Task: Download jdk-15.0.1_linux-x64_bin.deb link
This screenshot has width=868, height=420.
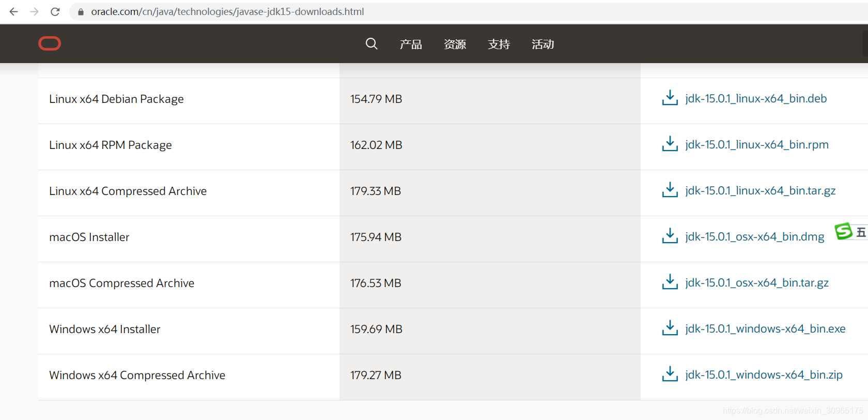Action: click(756, 98)
